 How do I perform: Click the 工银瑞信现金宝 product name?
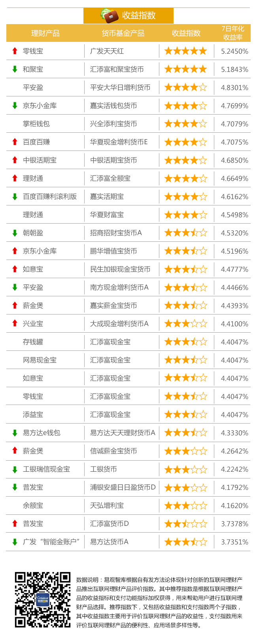46,469
